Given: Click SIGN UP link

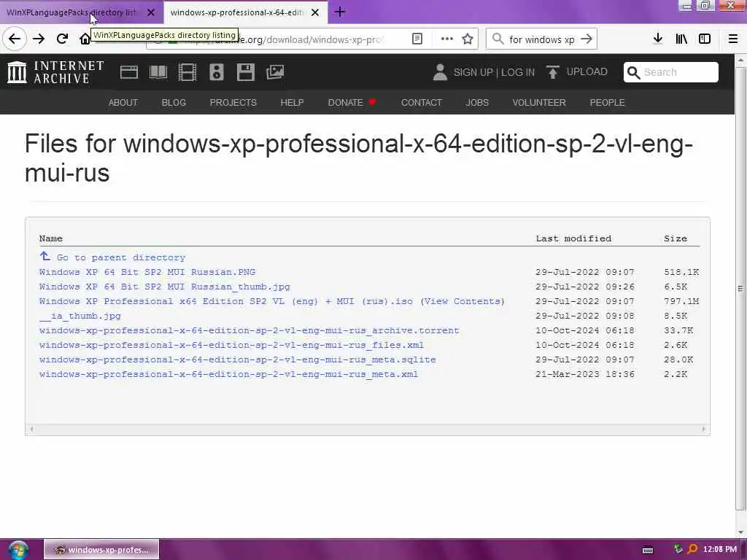Looking at the screenshot, I should tap(473, 72).
